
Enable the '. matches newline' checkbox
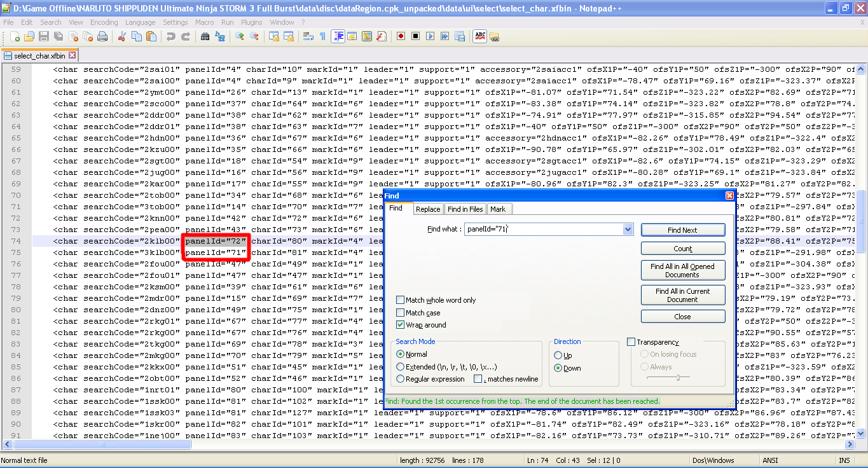(478, 379)
